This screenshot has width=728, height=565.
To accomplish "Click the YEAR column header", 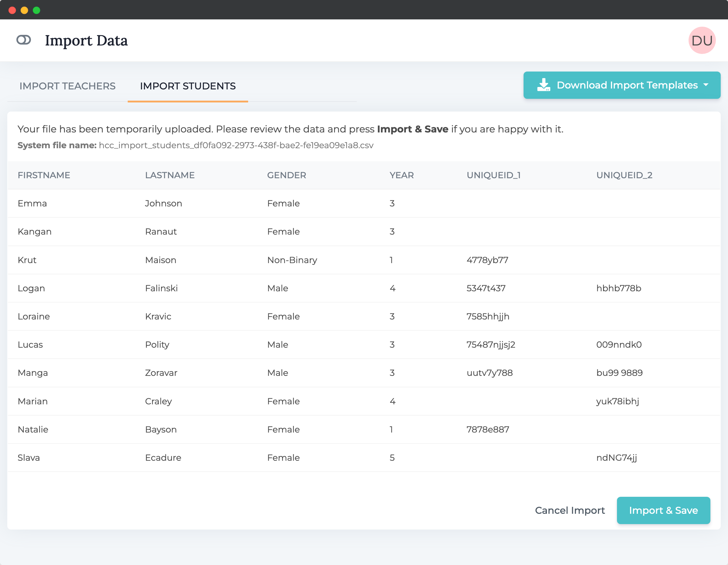I will 401,175.
